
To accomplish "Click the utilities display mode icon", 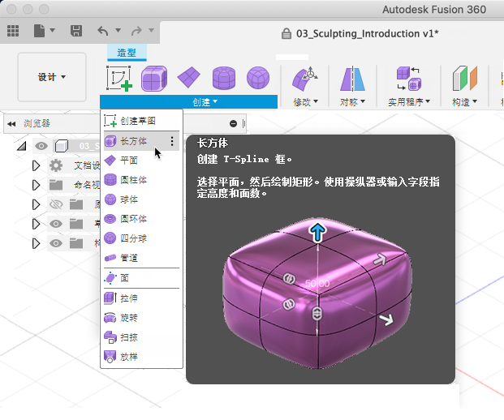I will [409, 79].
